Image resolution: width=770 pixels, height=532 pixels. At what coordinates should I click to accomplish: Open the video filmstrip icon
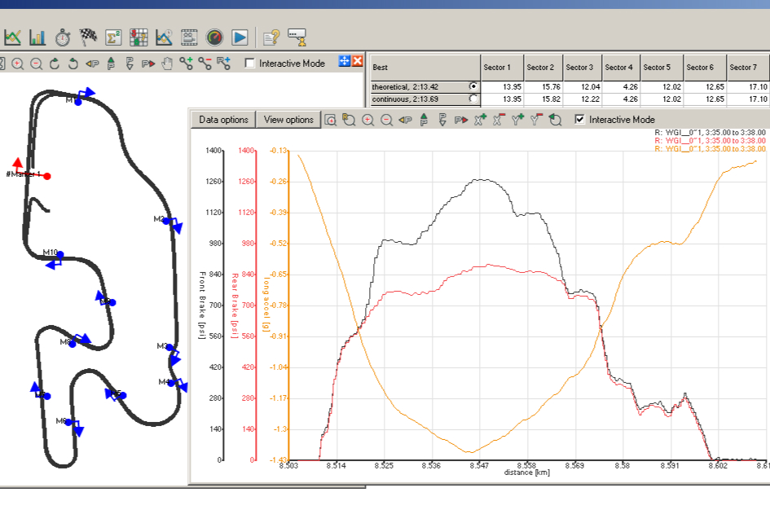point(189,37)
